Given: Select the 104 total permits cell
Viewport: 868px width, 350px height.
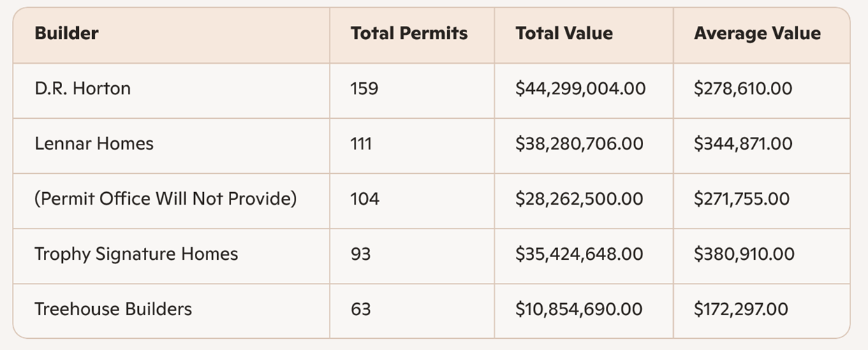Looking at the screenshot, I should [x=365, y=199].
